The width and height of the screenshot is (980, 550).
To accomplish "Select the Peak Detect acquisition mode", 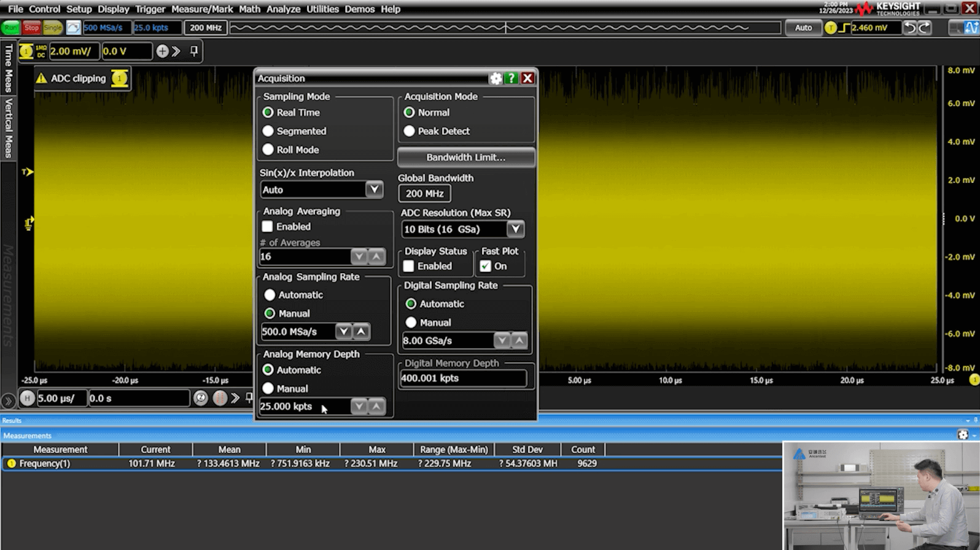I will [410, 131].
